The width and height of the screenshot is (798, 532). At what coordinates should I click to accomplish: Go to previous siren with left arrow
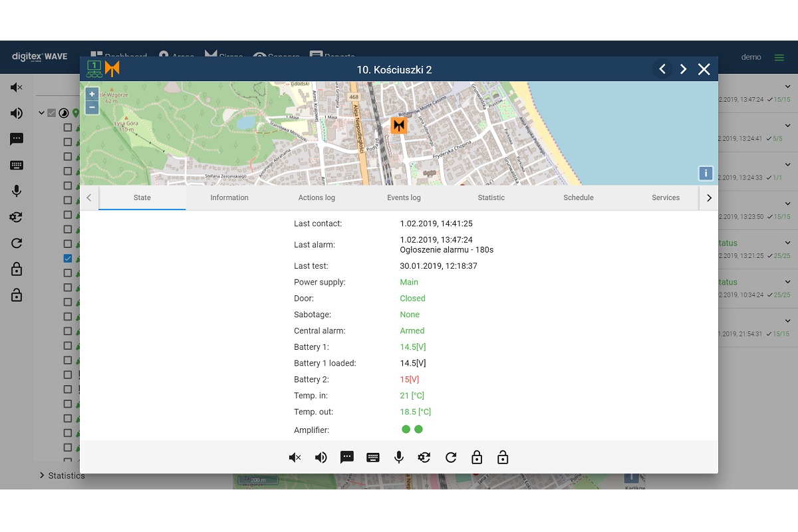[662, 69]
